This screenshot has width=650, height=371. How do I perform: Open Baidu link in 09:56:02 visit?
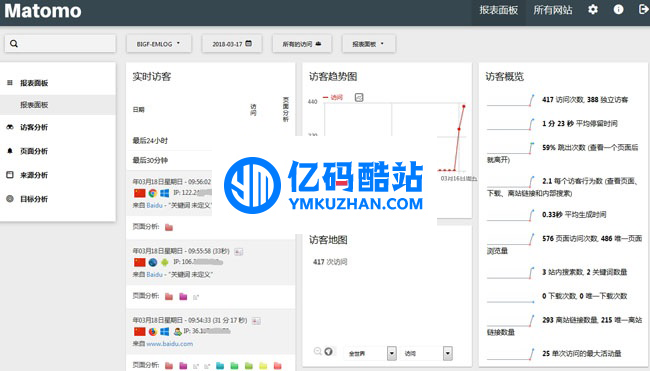[154, 205]
